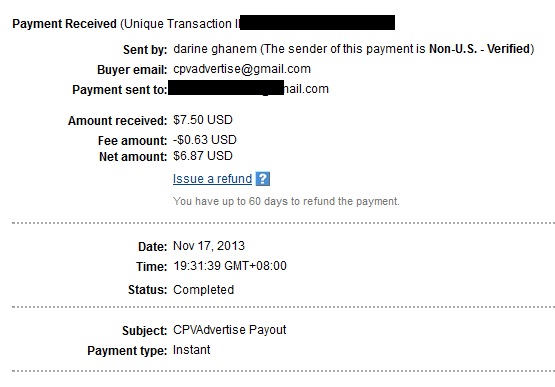Click the Fee amount value -$0.63 USD

[205, 140]
